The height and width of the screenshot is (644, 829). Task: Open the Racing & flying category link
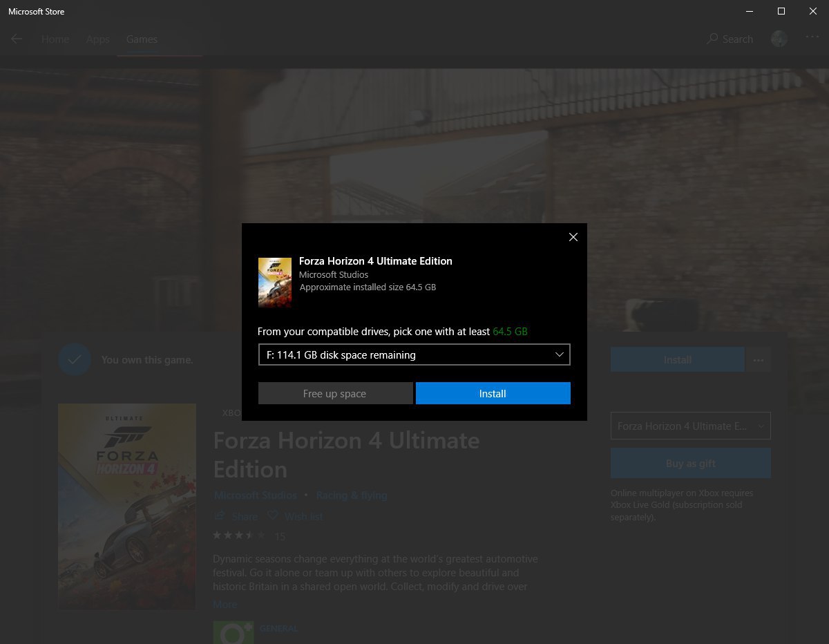[x=352, y=495]
